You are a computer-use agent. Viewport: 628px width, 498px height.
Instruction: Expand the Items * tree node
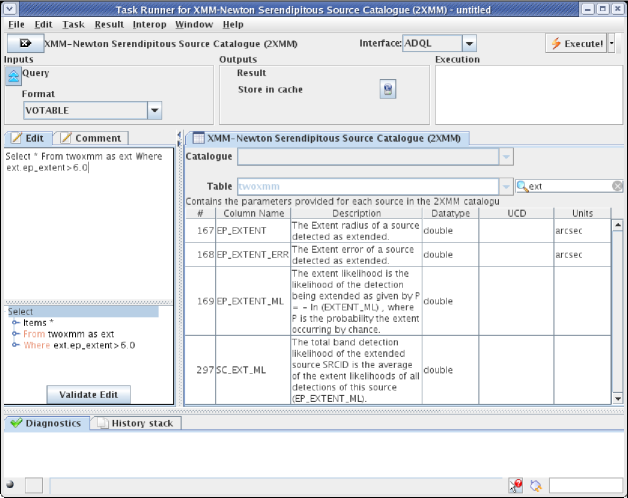pos(15,323)
